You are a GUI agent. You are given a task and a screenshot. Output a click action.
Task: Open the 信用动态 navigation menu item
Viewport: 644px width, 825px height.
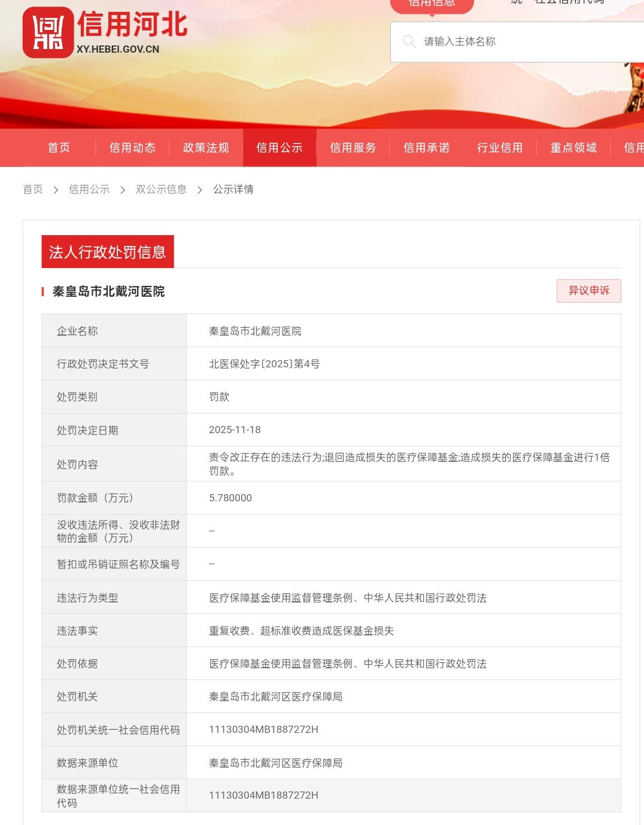pos(132,148)
